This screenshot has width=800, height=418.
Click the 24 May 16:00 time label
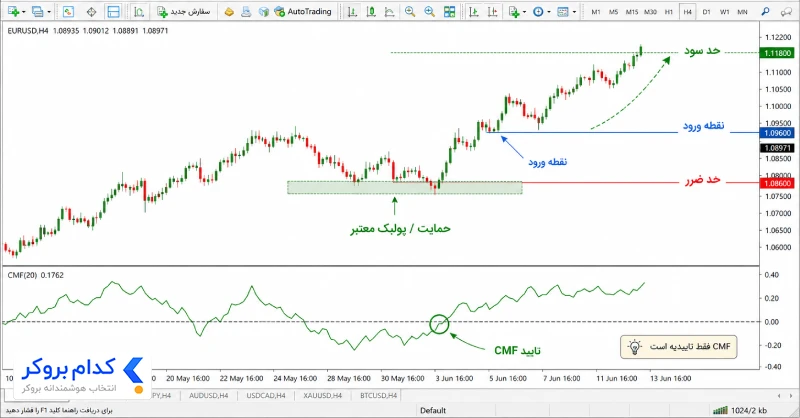(295, 379)
